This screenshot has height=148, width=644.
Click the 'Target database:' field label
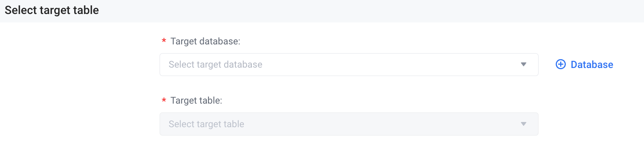pyautogui.click(x=205, y=41)
